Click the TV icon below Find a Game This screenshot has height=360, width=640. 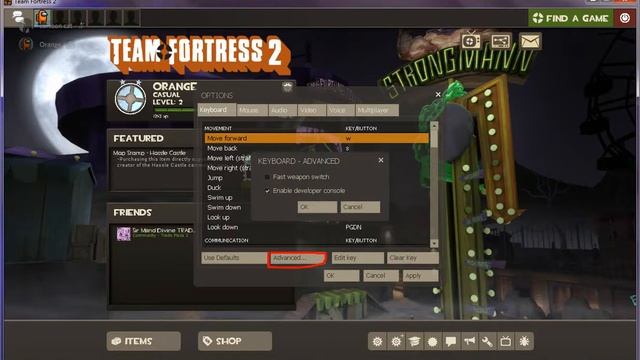coord(471,41)
